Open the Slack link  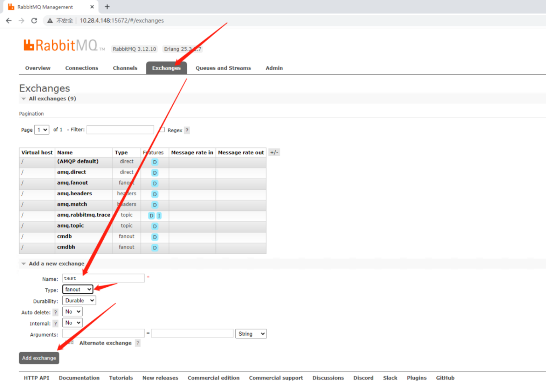coord(390,378)
